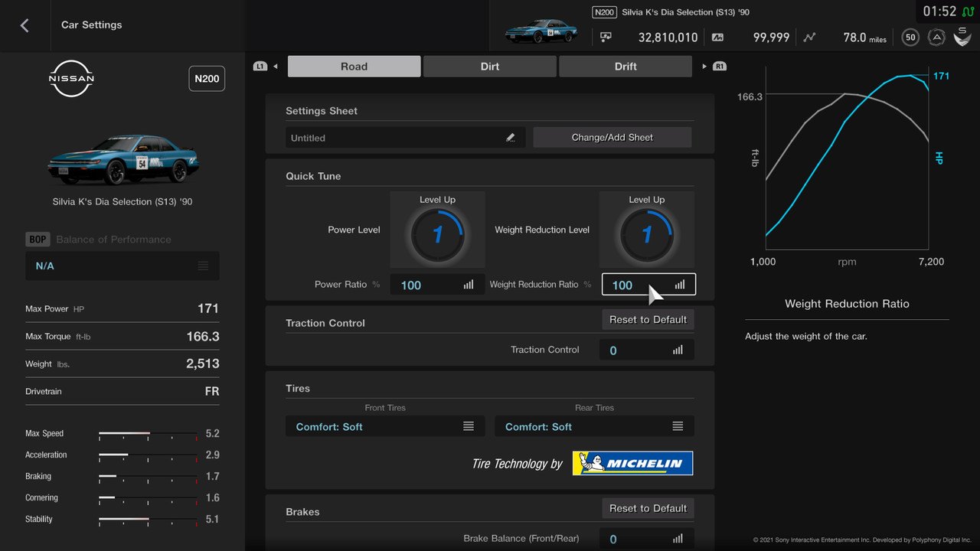The image size is (980, 551).
Task: Adjust the Weight Reduction Ratio value 100
Action: click(x=648, y=285)
